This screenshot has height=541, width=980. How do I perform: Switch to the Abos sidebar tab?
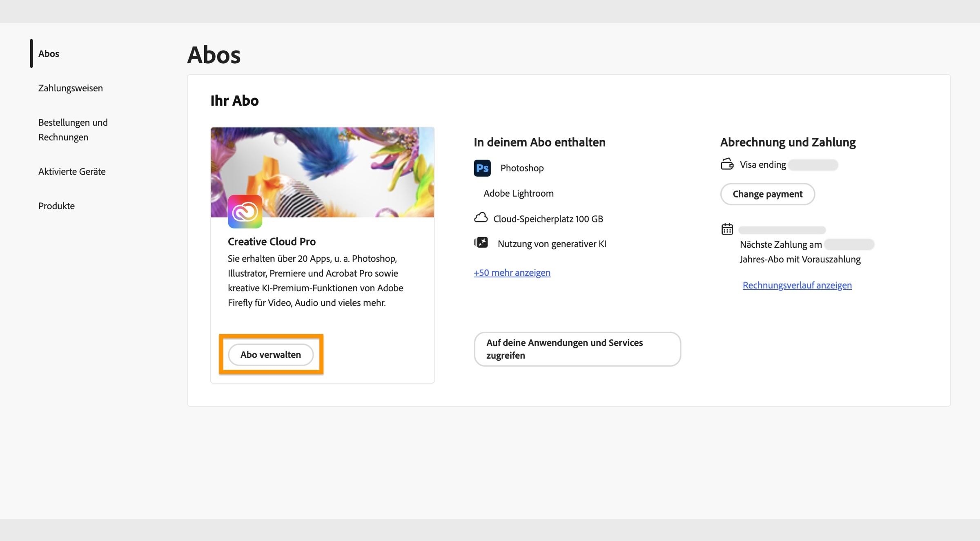[49, 53]
